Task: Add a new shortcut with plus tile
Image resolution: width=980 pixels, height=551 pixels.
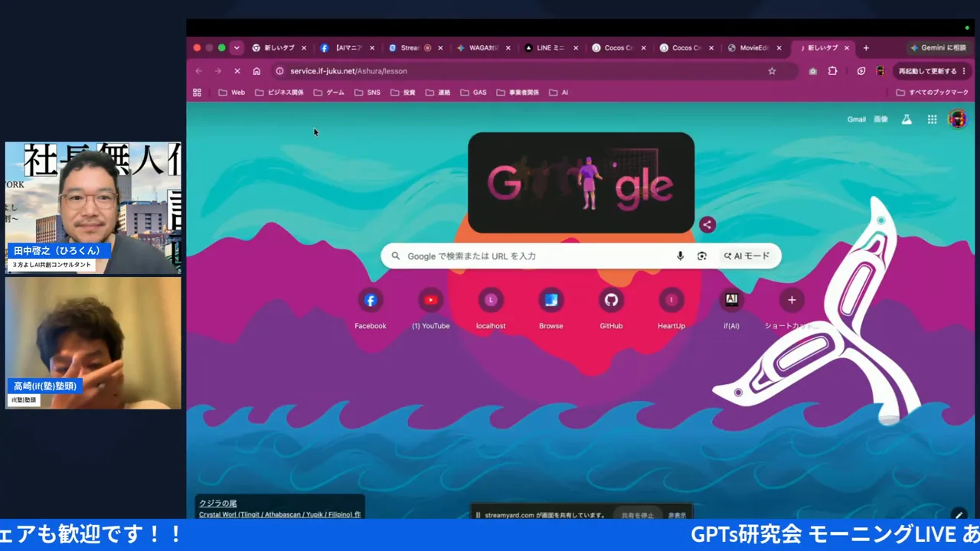Action: coord(792,300)
